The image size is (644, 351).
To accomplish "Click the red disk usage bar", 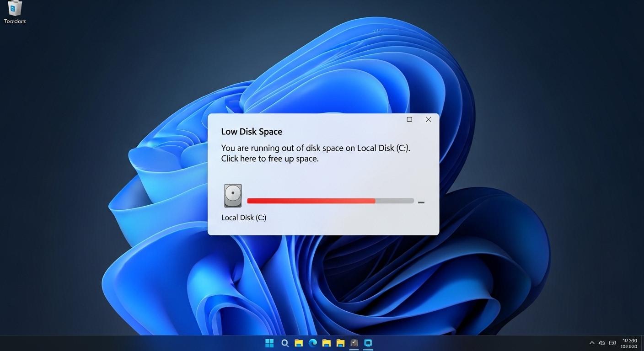I will pos(311,201).
